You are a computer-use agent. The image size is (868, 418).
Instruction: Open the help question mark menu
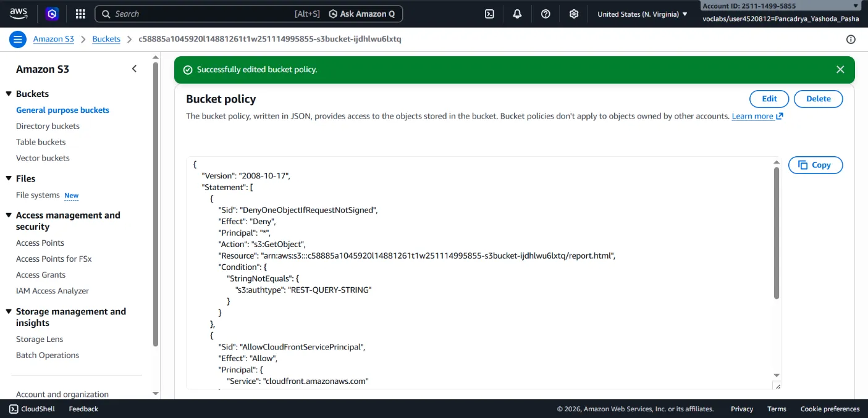click(x=546, y=14)
